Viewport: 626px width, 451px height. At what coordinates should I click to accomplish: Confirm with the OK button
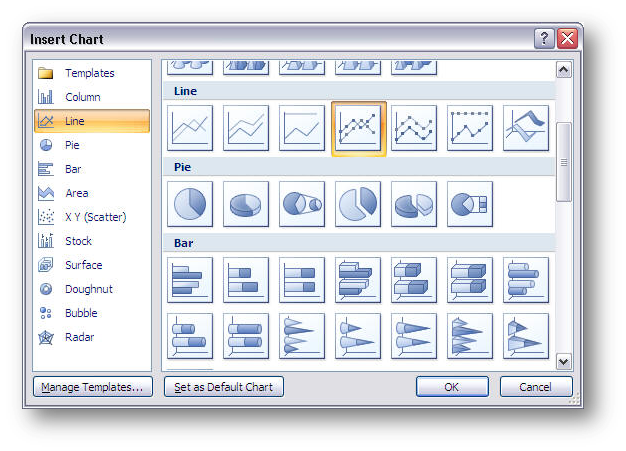452,387
